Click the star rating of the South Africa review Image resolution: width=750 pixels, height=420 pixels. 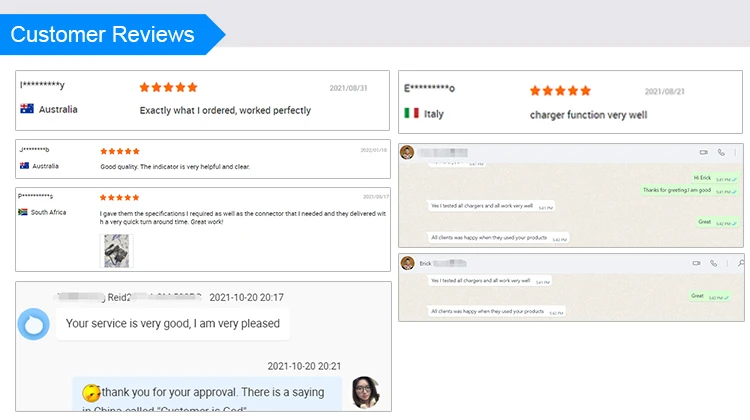click(x=119, y=198)
